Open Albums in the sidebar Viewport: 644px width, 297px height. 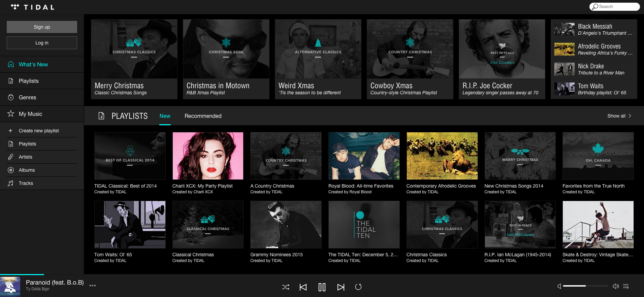(x=27, y=170)
